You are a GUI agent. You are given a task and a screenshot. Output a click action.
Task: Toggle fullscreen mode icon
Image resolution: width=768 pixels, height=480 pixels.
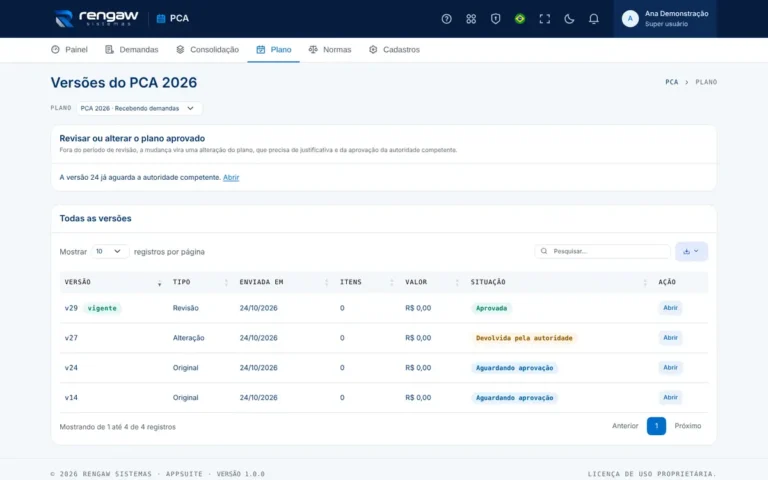click(545, 19)
